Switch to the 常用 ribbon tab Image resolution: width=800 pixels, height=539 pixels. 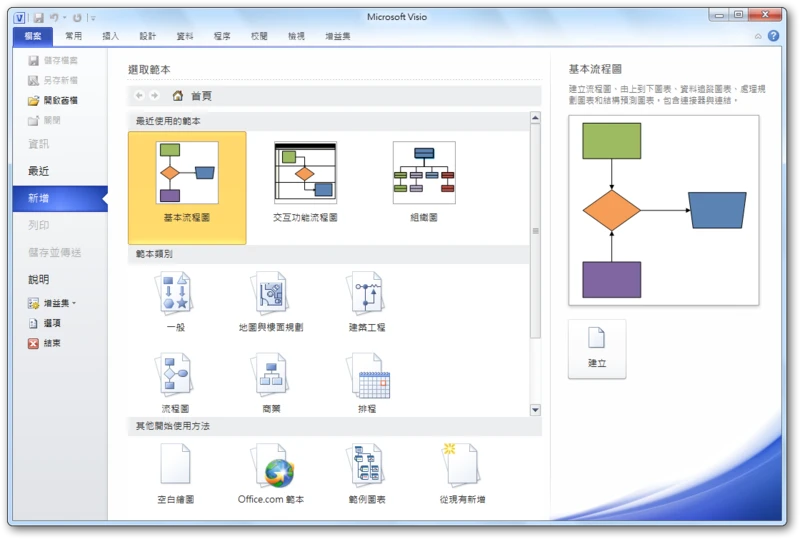click(73, 36)
